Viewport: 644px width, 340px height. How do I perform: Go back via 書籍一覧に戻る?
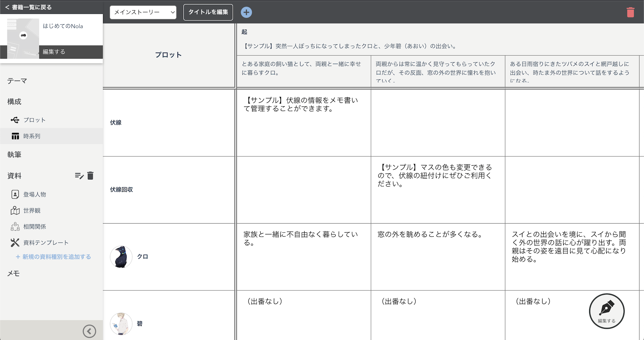point(28,7)
